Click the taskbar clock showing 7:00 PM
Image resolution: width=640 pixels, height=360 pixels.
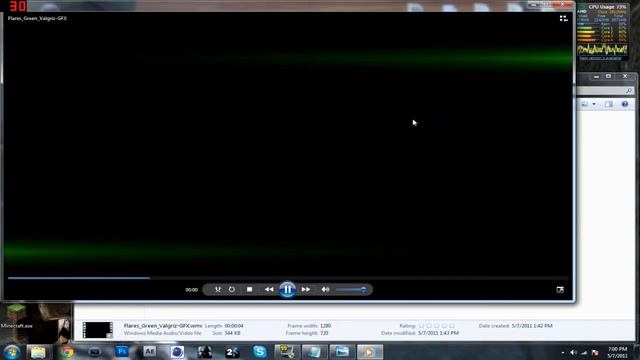617,352
